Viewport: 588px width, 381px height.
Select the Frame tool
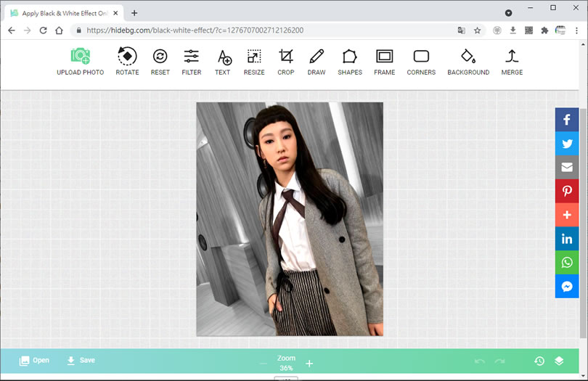384,62
